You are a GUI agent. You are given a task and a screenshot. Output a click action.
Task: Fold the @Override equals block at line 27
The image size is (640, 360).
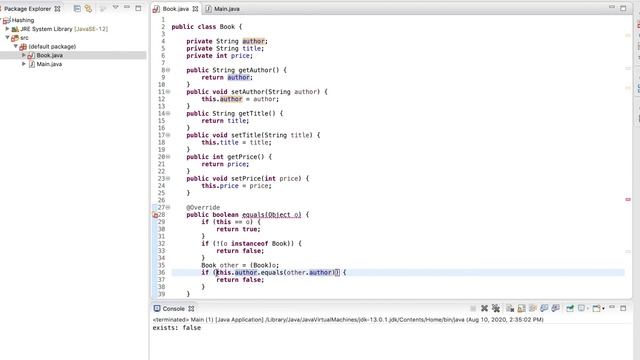click(168, 207)
